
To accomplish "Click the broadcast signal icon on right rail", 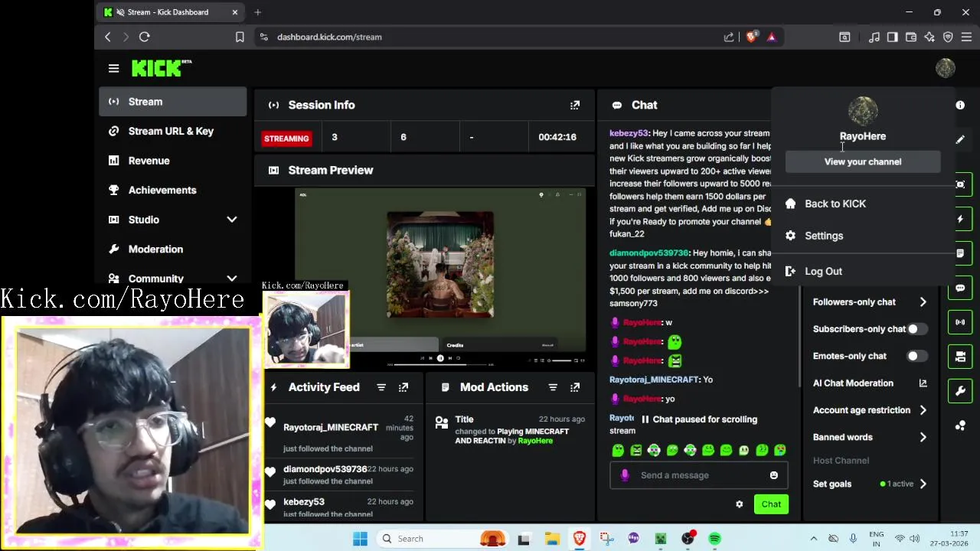I will (960, 322).
